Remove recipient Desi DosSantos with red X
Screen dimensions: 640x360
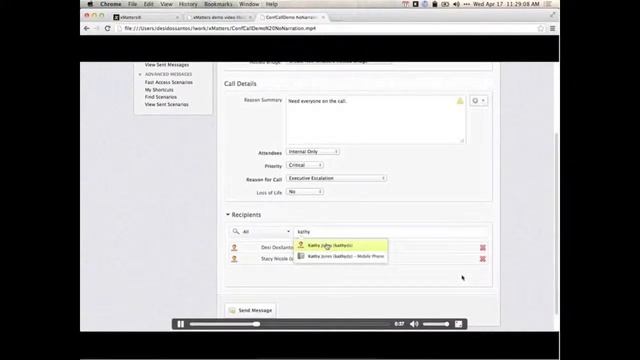pos(482,248)
